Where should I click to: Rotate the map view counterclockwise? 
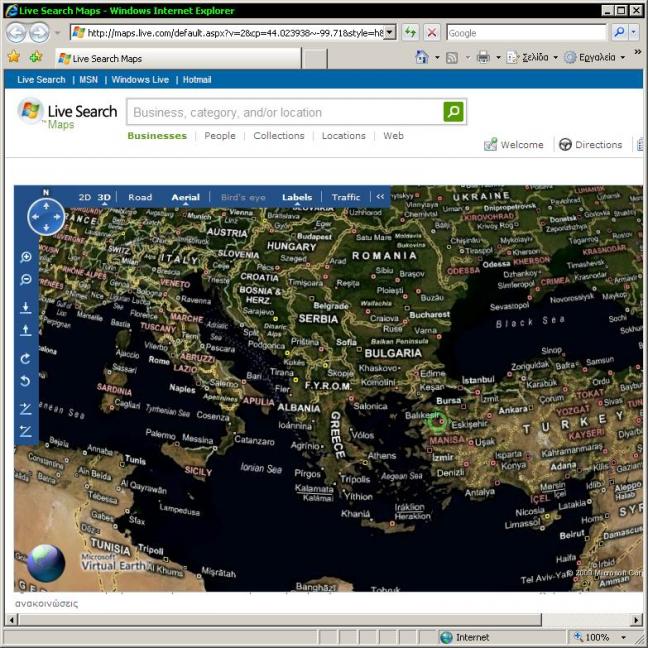(x=26, y=381)
